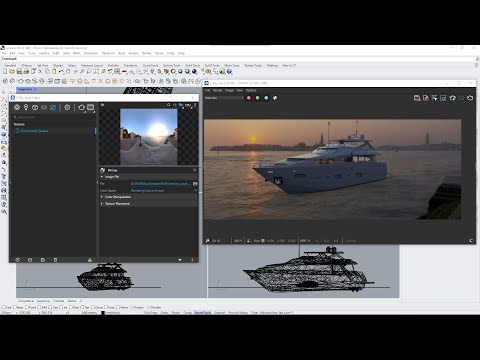Toggle SmartTrack in status bar
This screenshot has width=480, height=360.
tap(203, 313)
